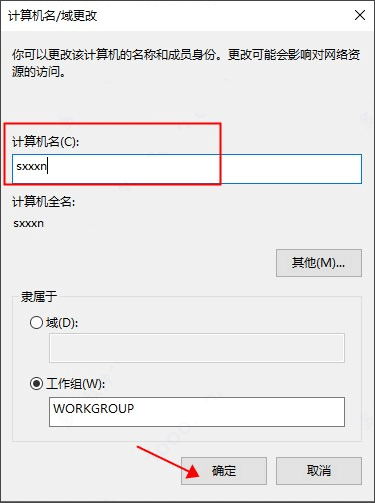Image resolution: width=375 pixels, height=503 pixels.
Task: Click the 计算机名(C): label
Action: click(x=46, y=141)
